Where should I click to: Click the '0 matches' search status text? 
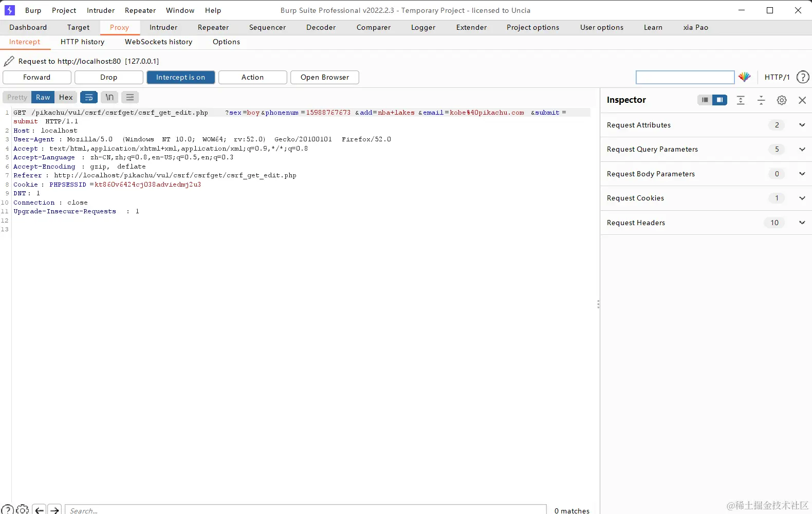click(572, 510)
